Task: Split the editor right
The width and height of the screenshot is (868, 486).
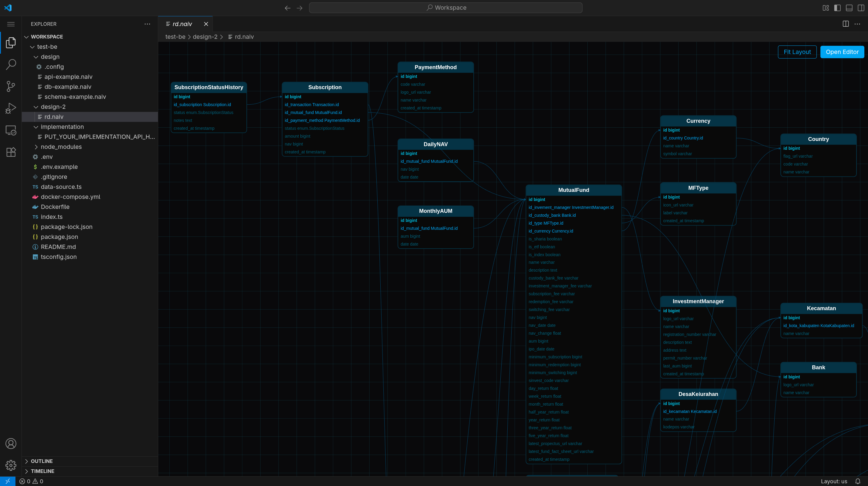Action: pyautogui.click(x=846, y=24)
